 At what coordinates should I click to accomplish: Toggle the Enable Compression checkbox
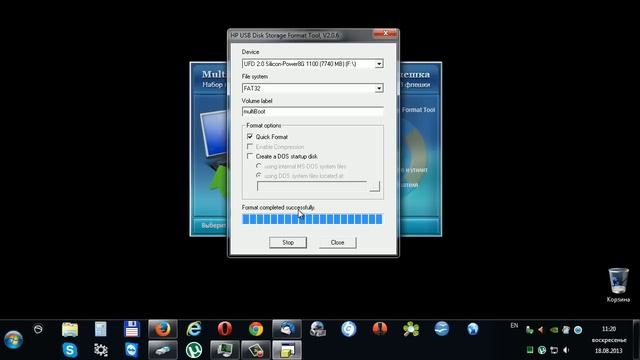point(250,146)
